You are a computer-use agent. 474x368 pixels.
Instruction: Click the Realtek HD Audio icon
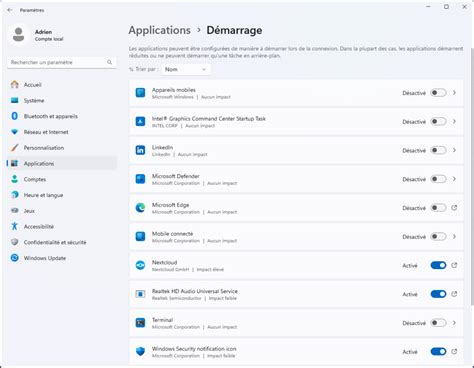(140, 294)
